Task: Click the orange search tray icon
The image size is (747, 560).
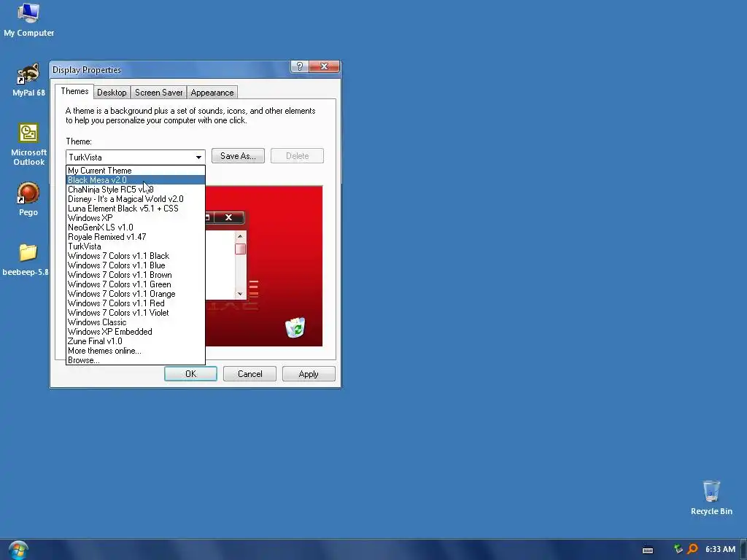Action: point(692,549)
